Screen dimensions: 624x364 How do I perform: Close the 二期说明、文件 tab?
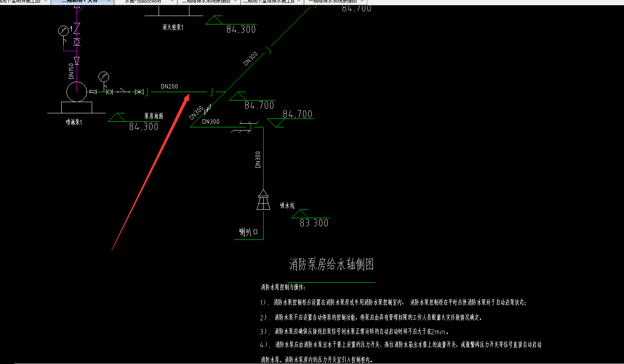point(109,1)
